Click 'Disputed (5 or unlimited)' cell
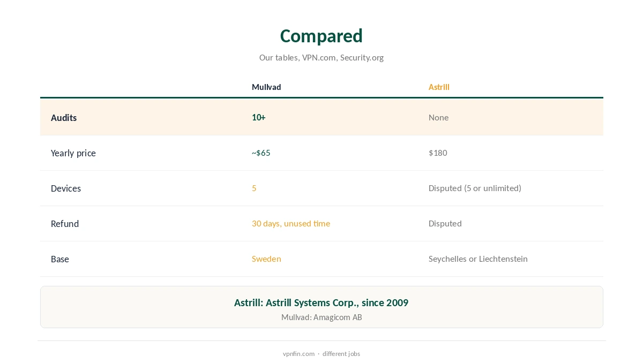643x364 pixels. tap(475, 188)
